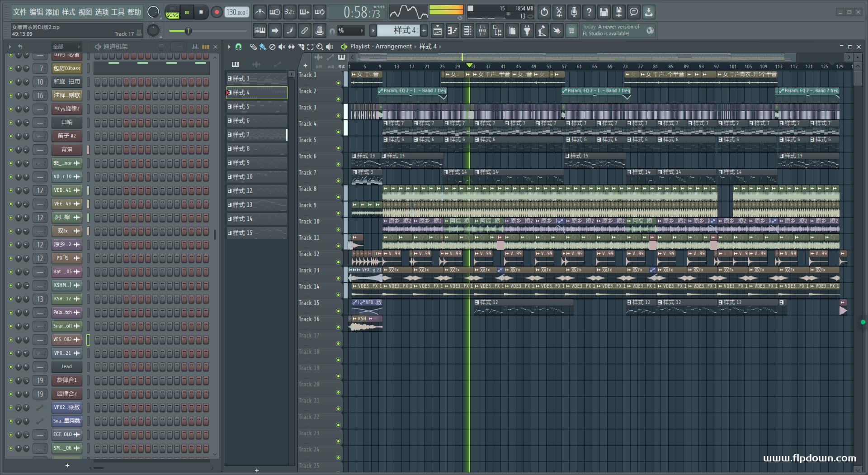Add a new pattern with the plus next to 样式 4
This screenshot has height=475, width=868.
(x=424, y=31)
